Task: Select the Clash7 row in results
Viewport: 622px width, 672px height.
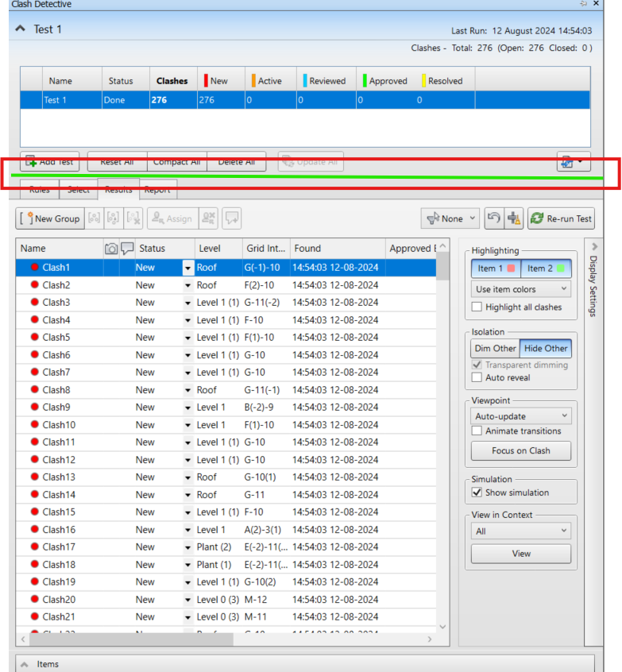Action: click(x=226, y=373)
